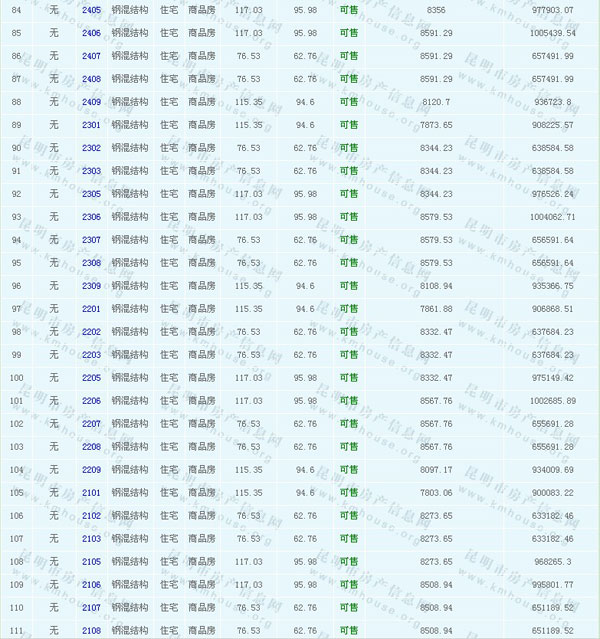Click room 2203 link

point(91,355)
